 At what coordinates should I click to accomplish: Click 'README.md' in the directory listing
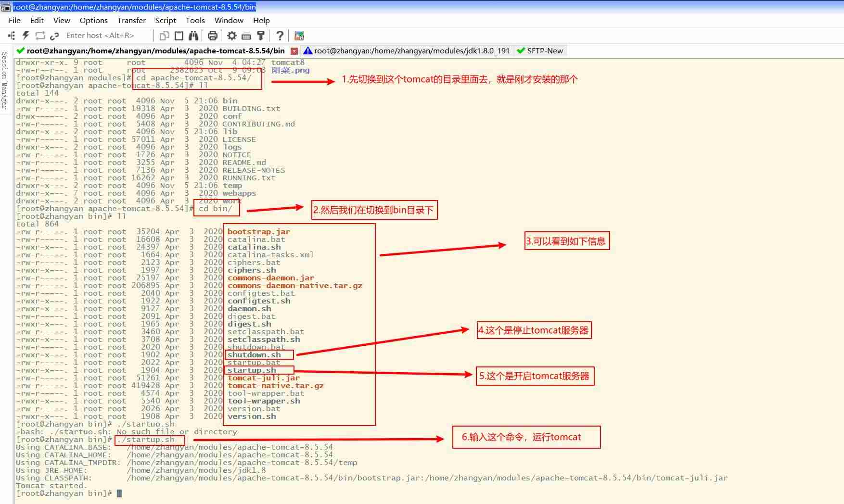click(x=244, y=163)
